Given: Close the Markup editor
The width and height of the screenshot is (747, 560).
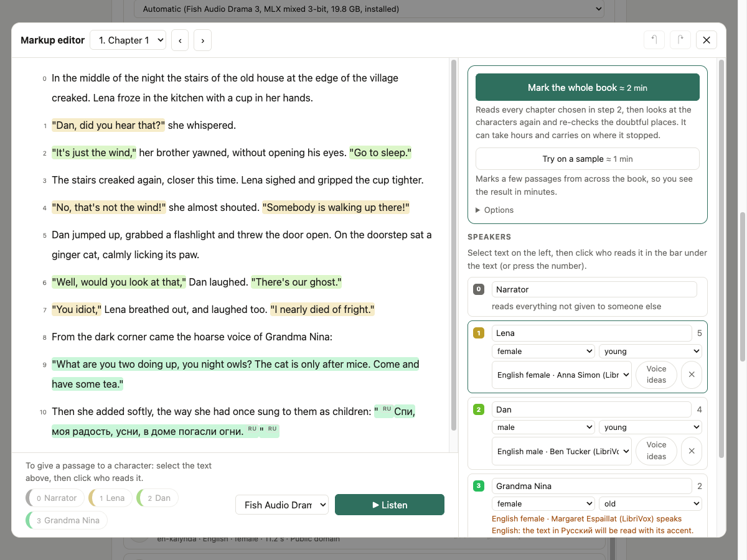Looking at the screenshot, I should pyautogui.click(x=707, y=40).
